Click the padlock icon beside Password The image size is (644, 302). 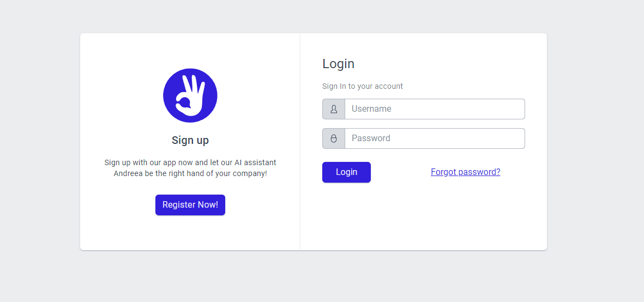(x=334, y=138)
